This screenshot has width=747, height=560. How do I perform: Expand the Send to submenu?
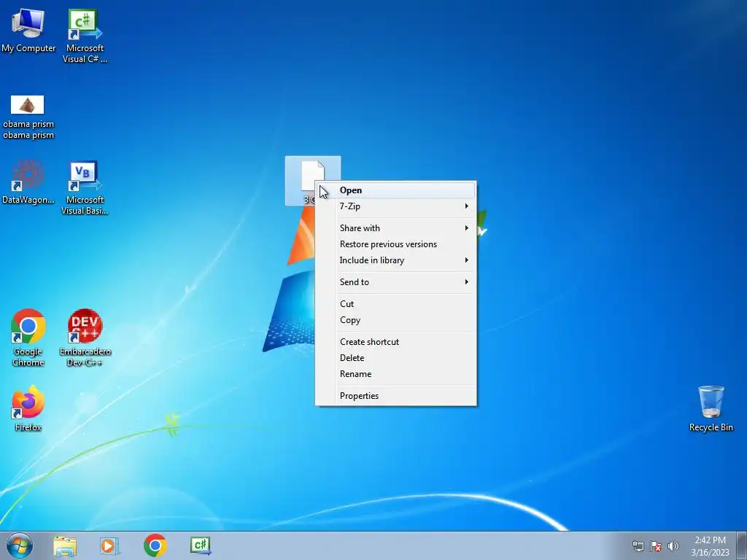click(x=396, y=282)
